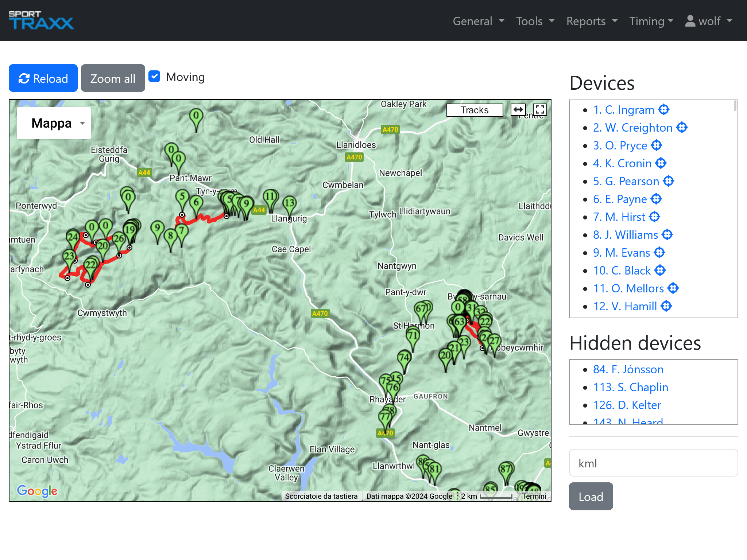Click the locate icon for M. Hirst
This screenshot has width=747, height=560.
(x=654, y=217)
